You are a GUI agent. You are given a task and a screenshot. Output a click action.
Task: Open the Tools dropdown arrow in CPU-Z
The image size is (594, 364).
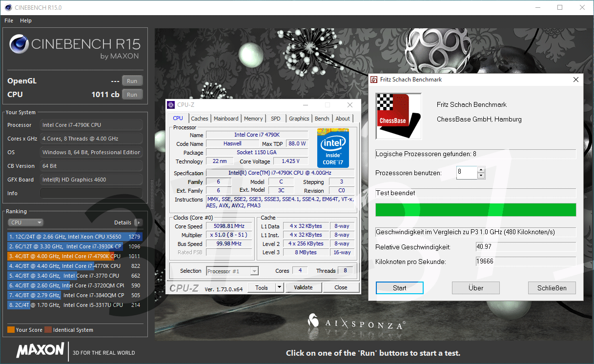click(279, 287)
